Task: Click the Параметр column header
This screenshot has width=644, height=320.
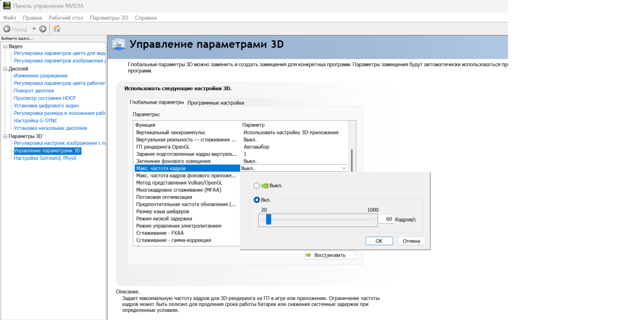Action: 294,125
